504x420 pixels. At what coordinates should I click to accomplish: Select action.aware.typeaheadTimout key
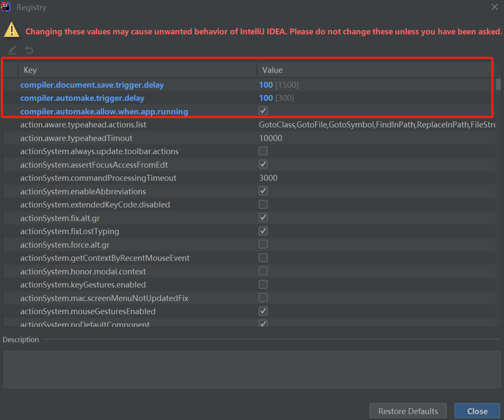point(76,138)
